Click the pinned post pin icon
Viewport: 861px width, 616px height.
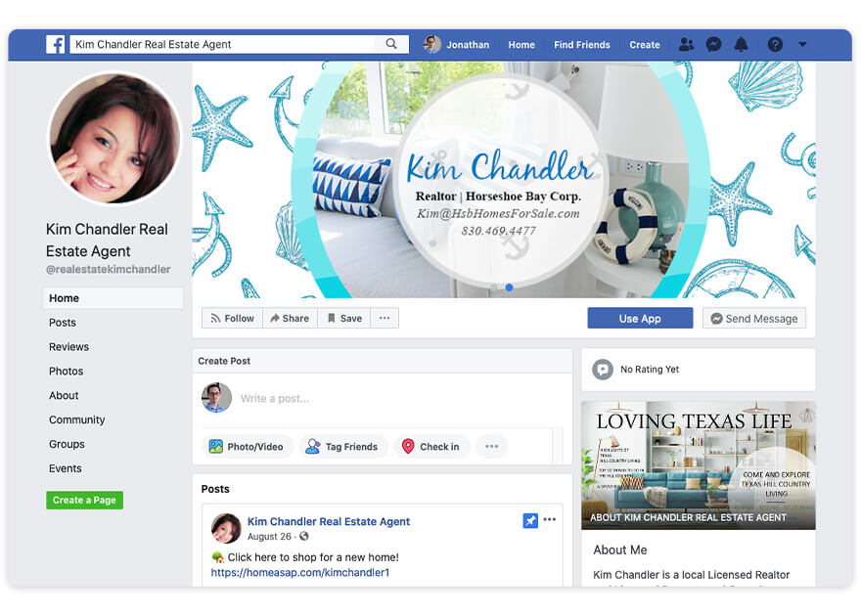(530, 520)
